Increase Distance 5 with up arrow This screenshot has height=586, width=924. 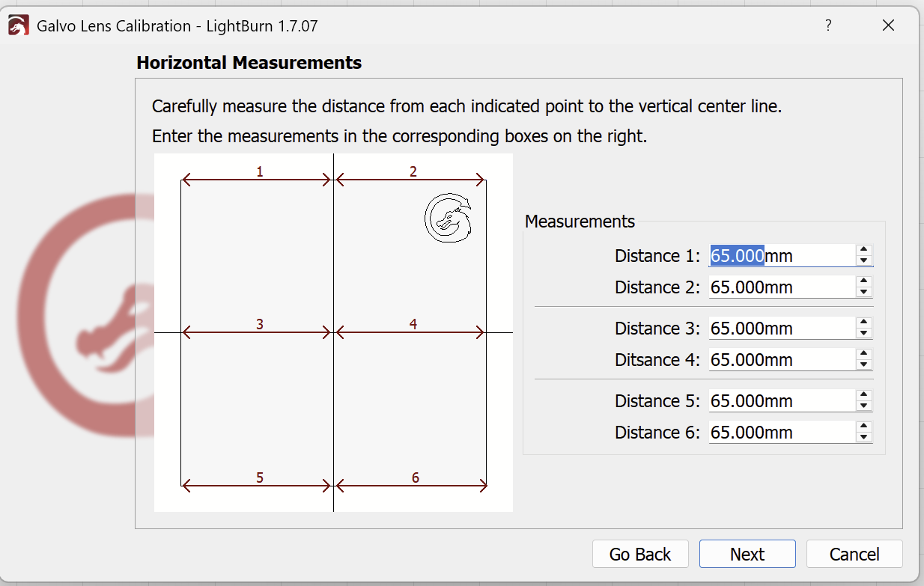(x=864, y=395)
